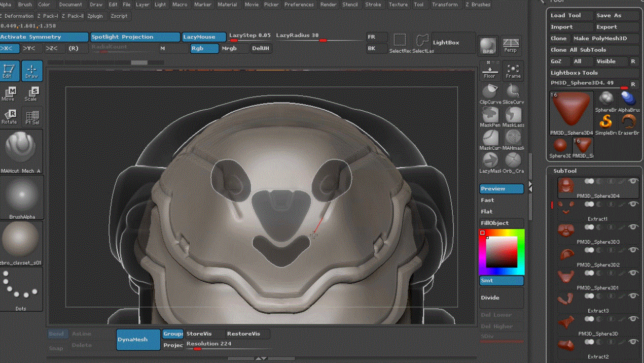Select the ClipCurve brush
Screen dimensions: 644x363
(x=490, y=94)
